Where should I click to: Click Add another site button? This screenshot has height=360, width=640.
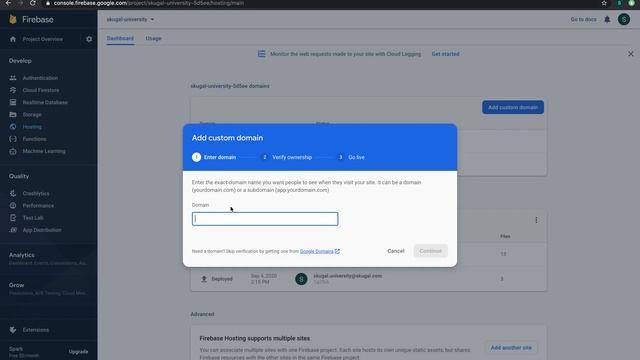pos(511,348)
